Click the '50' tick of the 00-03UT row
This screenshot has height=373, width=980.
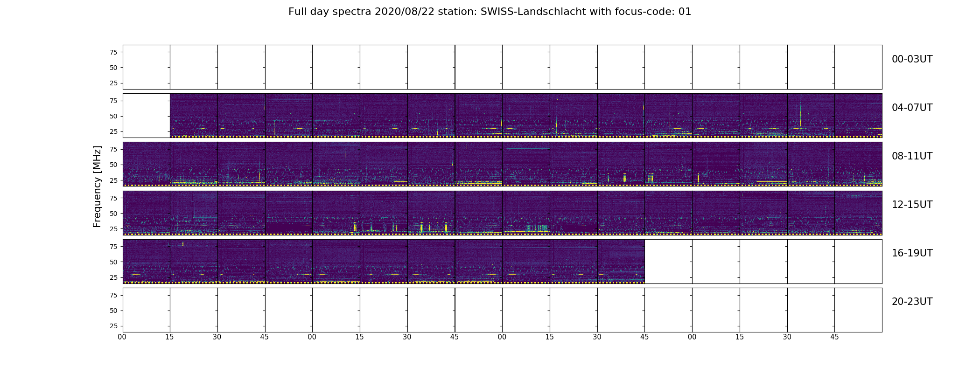(x=113, y=68)
